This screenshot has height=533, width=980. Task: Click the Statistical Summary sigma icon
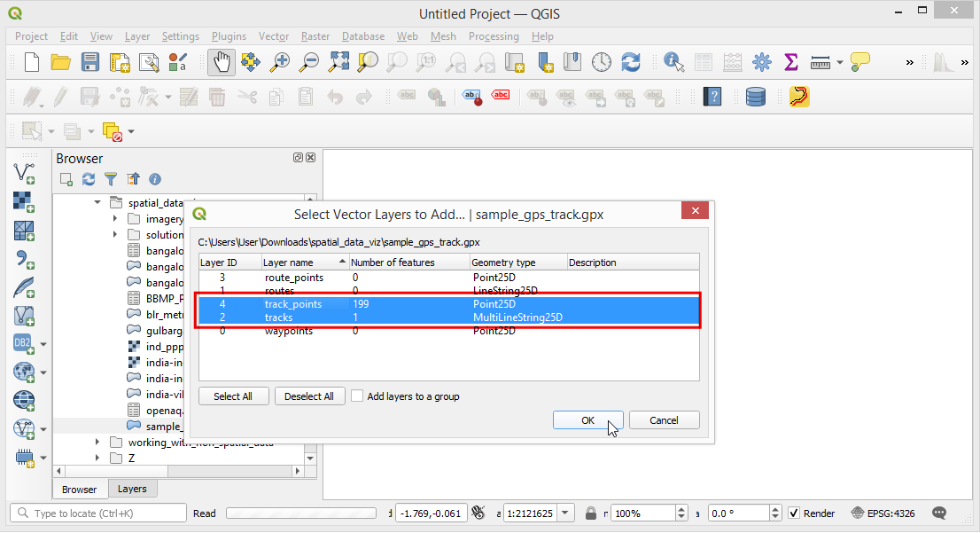[791, 63]
